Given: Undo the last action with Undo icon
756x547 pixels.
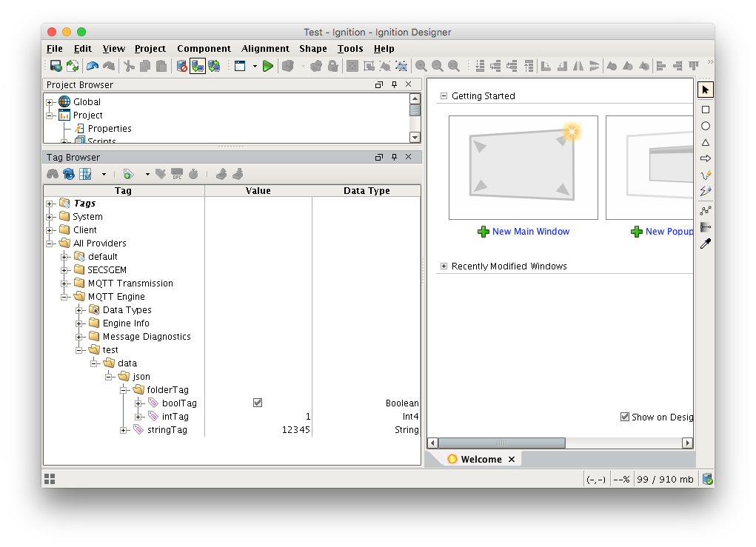Looking at the screenshot, I should [x=93, y=66].
